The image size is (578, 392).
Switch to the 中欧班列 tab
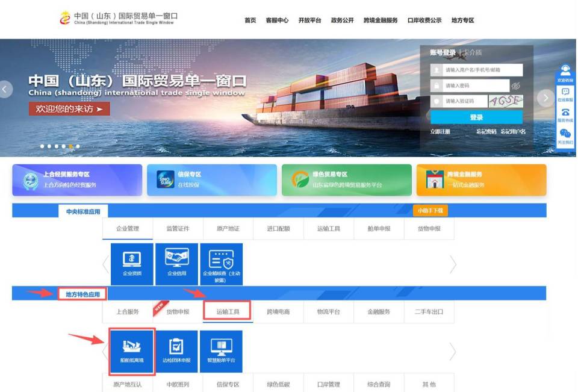tap(178, 384)
